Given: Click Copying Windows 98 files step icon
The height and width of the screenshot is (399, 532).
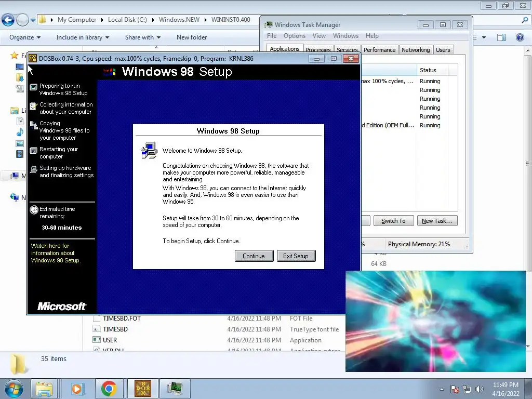Looking at the screenshot, I should pos(34,125).
